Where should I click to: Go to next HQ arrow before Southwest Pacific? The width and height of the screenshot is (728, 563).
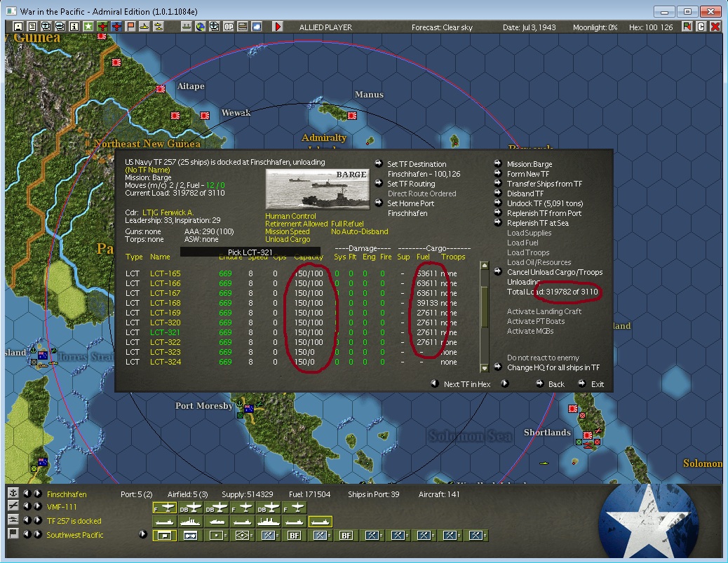coord(38,534)
